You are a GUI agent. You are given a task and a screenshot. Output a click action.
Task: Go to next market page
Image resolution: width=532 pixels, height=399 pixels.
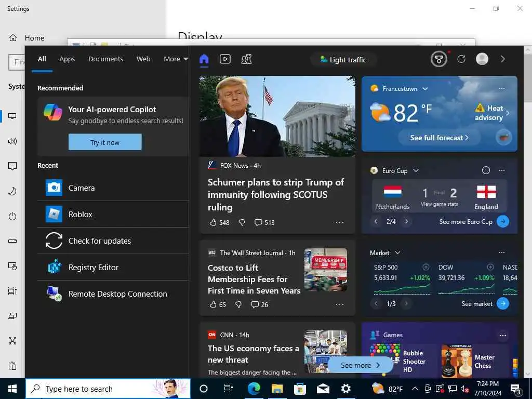coord(406,303)
